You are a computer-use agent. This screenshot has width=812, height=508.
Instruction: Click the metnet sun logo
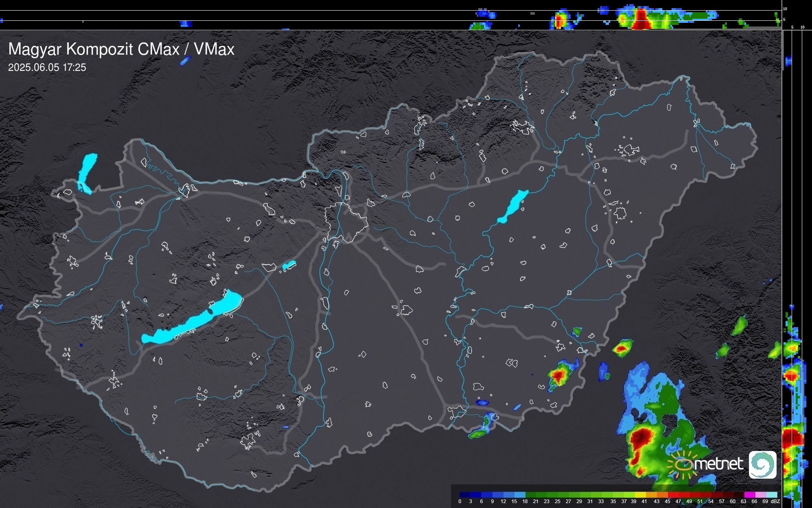683,465
